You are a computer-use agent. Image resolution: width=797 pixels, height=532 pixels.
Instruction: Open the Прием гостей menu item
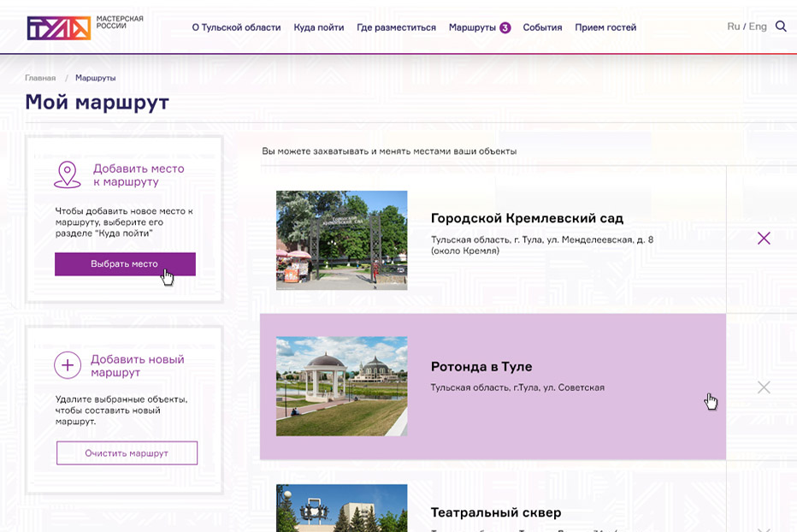pyautogui.click(x=605, y=27)
